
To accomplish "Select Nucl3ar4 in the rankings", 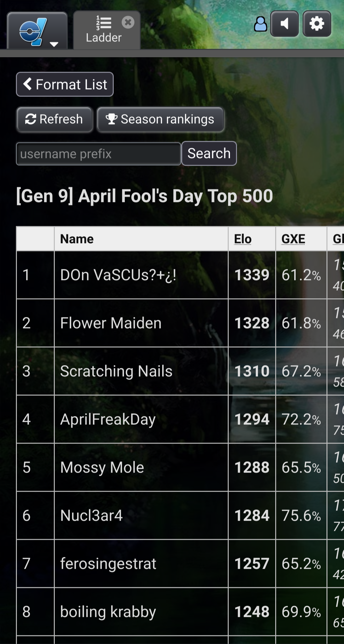I will 91,516.
